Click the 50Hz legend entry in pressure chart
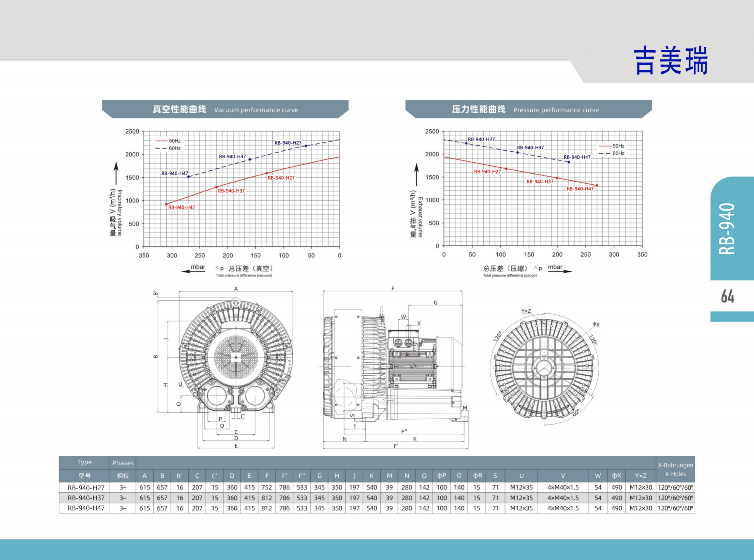This screenshot has height=560, width=754. point(611,146)
